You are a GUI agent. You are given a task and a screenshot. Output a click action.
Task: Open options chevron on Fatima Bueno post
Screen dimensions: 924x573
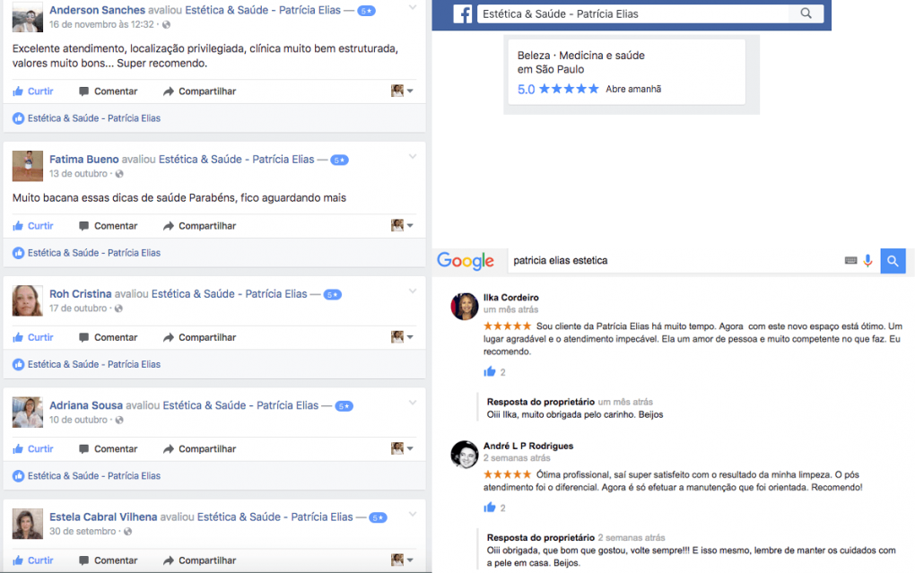413,157
